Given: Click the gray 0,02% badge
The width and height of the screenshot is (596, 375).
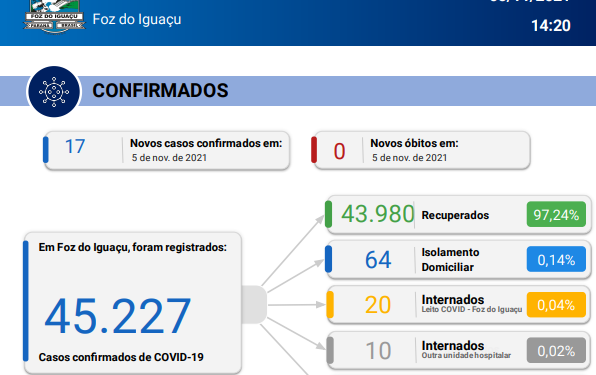Looking at the screenshot, I should [x=556, y=350].
